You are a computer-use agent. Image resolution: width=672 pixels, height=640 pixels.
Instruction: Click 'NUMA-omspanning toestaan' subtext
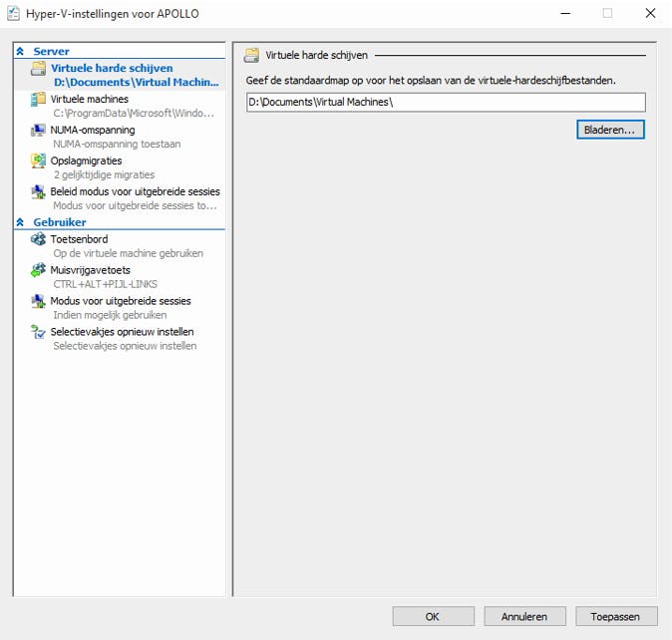(117, 144)
